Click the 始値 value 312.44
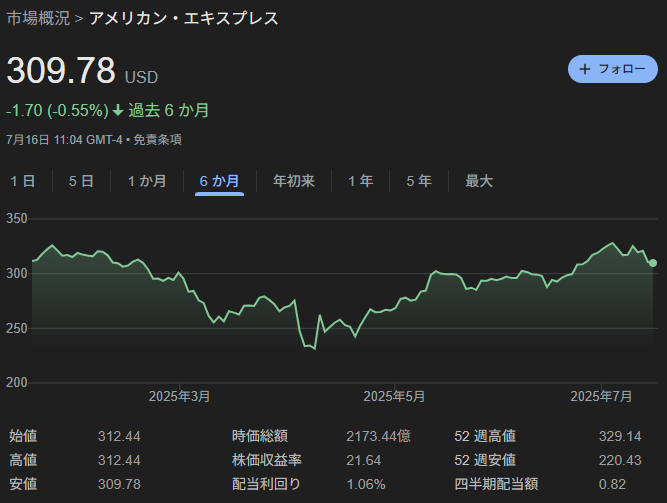This screenshot has height=503, width=667. click(x=119, y=436)
